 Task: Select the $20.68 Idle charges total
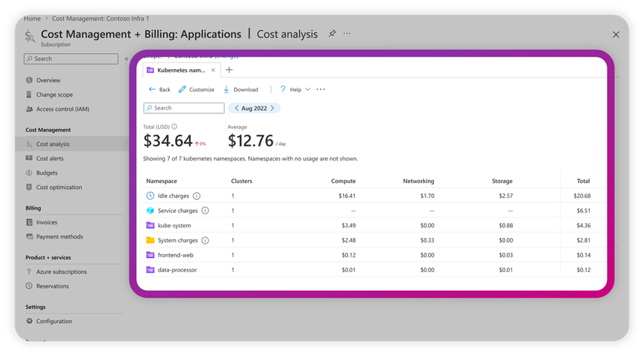[582, 195]
